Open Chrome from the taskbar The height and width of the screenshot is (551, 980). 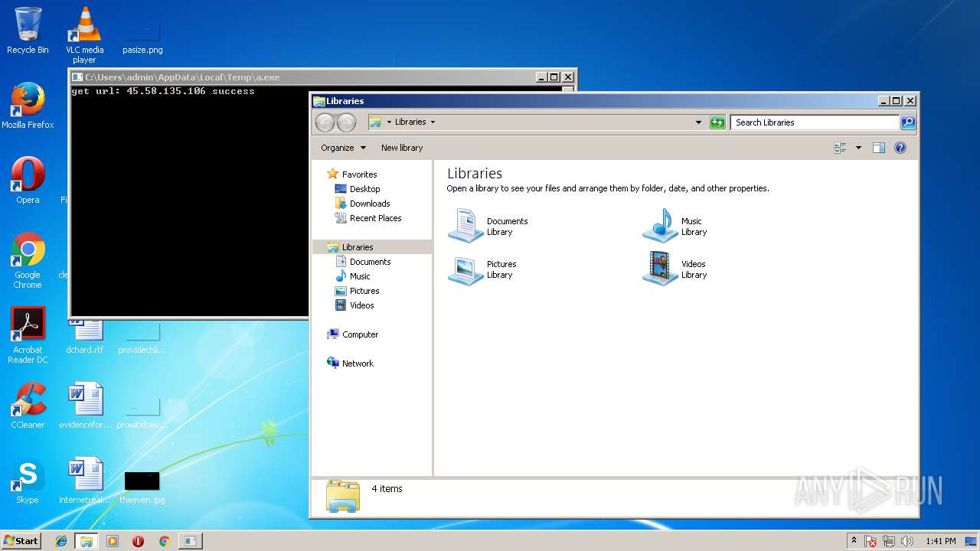pos(164,541)
